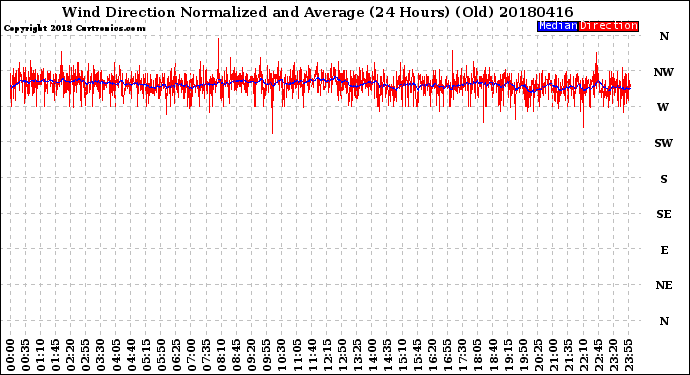Click the 15:10 time label
The image size is (690, 375).
[402, 355]
